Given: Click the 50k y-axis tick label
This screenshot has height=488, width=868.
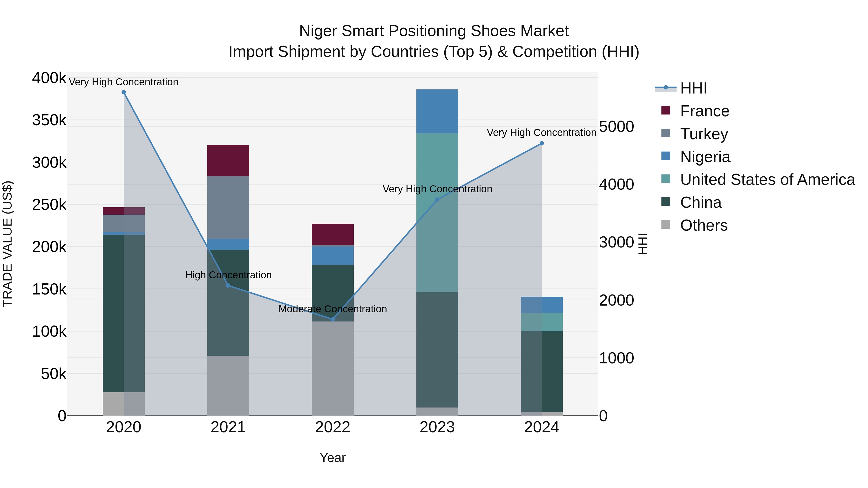Looking at the screenshot, I should coord(54,374).
